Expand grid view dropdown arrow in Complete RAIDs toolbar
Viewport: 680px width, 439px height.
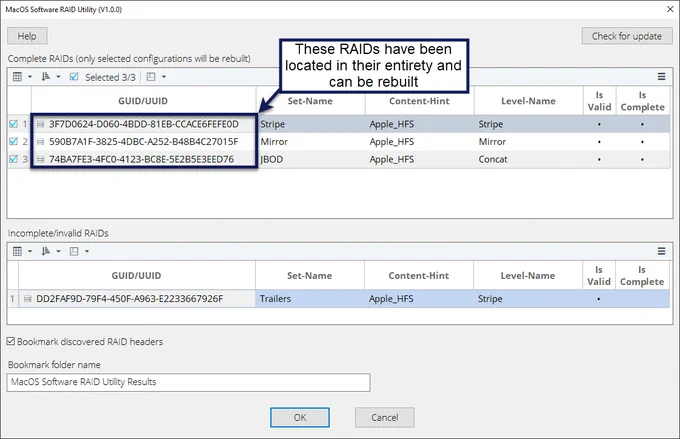coord(30,77)
